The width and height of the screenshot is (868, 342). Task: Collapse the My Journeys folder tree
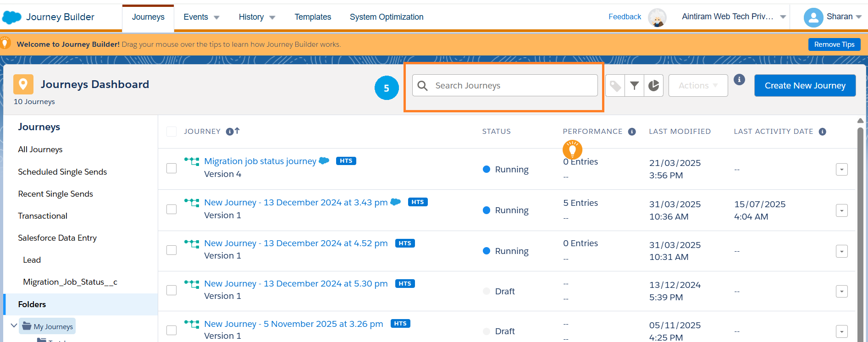14,326
